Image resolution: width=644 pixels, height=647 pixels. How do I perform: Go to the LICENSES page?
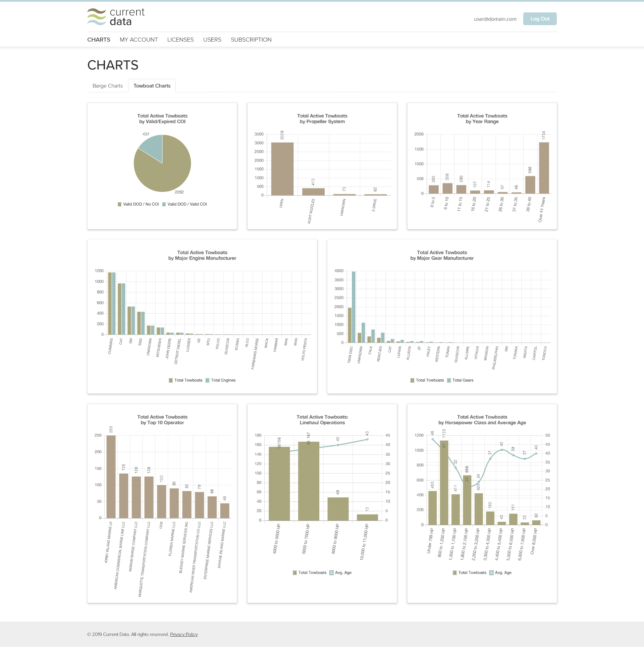[x=180, y=40]
